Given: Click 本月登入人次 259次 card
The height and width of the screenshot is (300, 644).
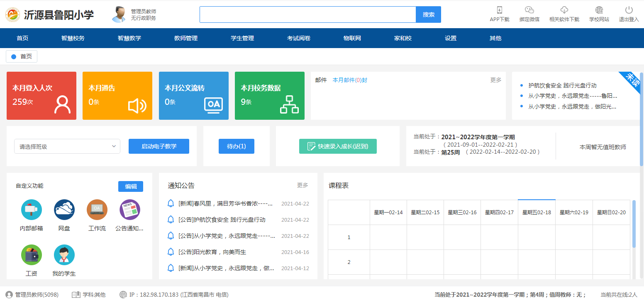Looking at the screenshot, I should coord(41,96).
